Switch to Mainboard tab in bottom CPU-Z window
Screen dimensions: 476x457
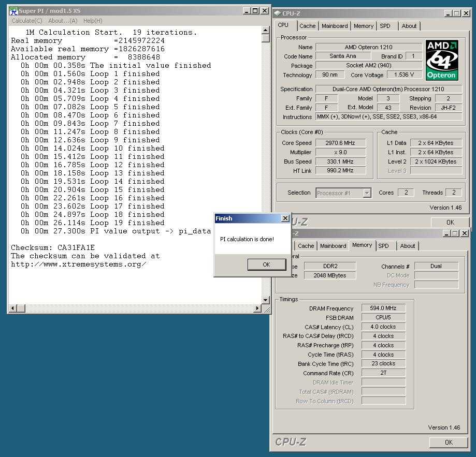pos(333,246)
